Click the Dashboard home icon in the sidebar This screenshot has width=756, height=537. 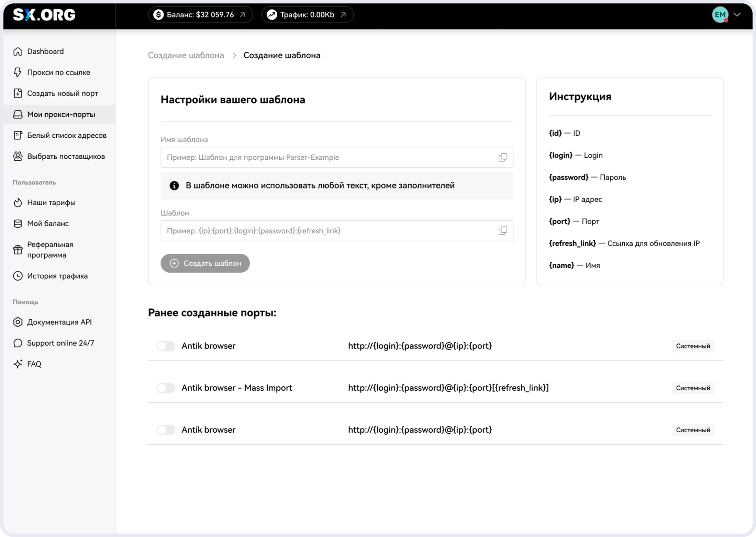(18, 52)
